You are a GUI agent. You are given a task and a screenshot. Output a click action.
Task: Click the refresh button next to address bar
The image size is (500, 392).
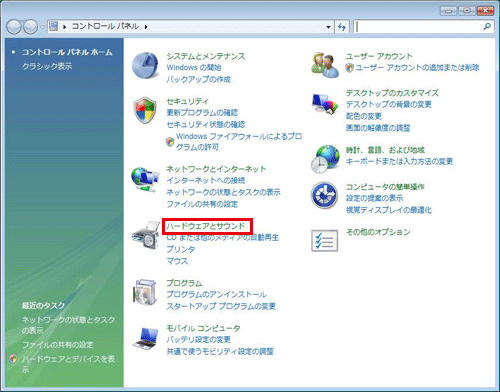click(x=342, y=27)
